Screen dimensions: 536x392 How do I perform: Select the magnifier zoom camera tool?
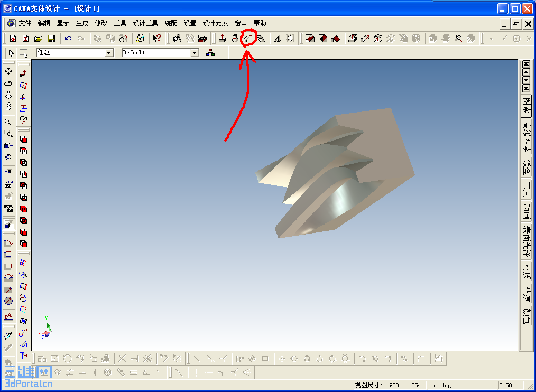point(8,122)
